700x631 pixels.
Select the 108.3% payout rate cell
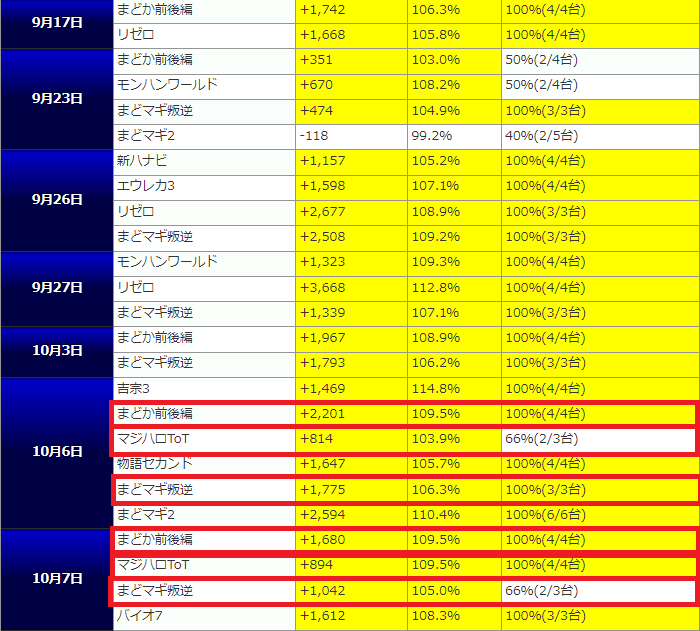454,617
